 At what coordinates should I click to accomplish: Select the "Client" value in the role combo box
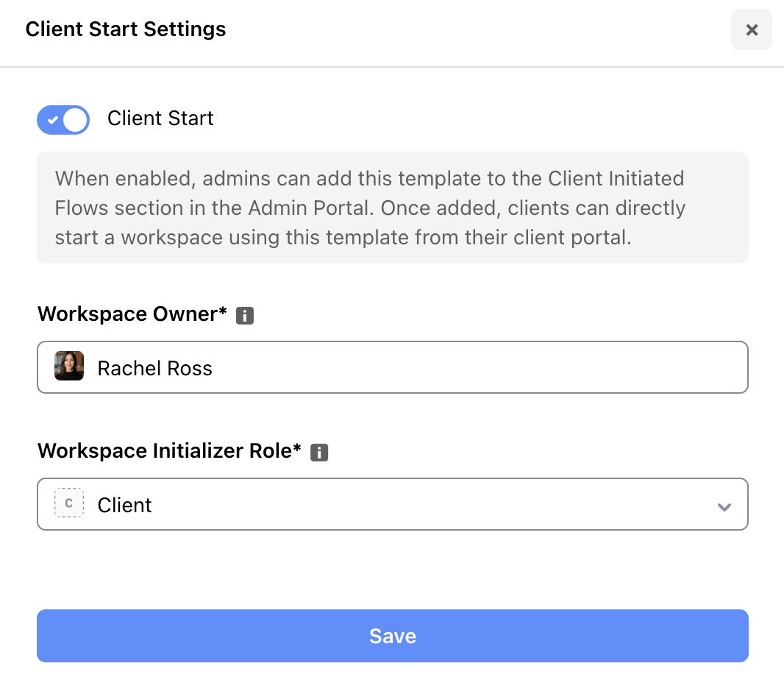124,505
